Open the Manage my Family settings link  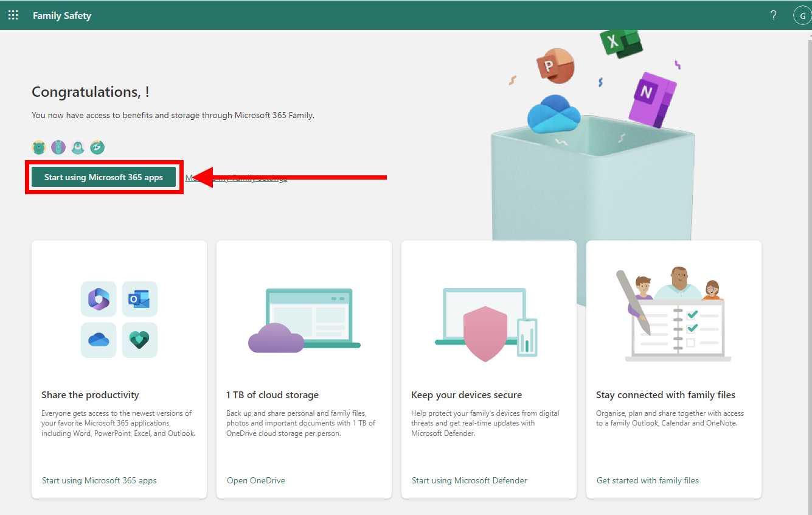[x=236, y=178]
